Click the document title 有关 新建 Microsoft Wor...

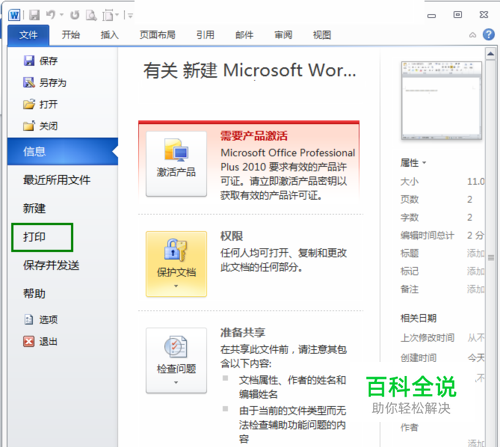pyautogui.click(x=250, y=71)
